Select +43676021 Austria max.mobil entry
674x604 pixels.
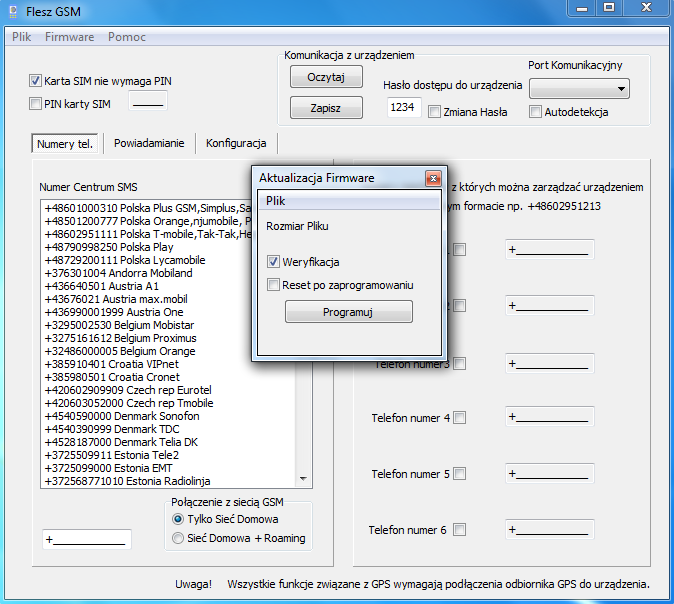pyautogui.click(x=116, y=299)
